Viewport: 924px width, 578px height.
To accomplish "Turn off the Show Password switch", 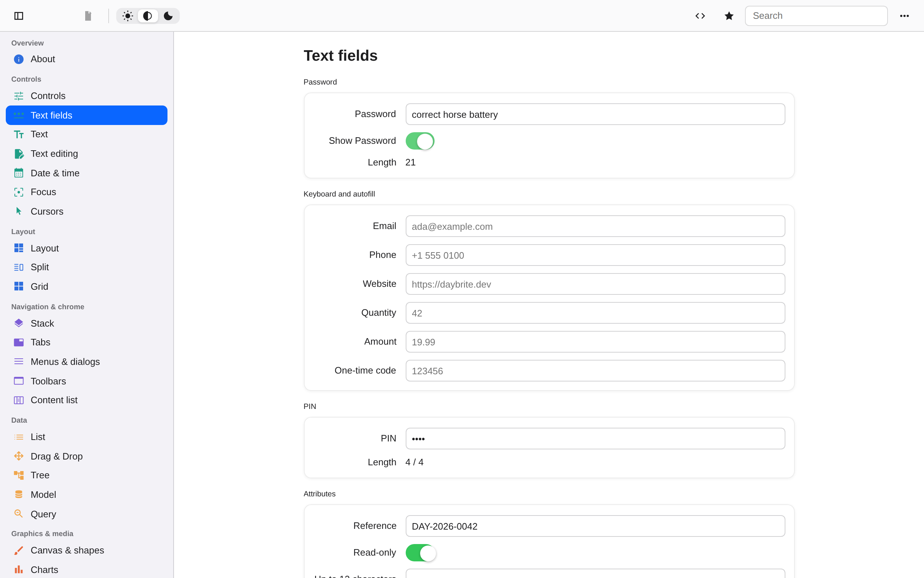I will pyautogui.click(x=420, y=141).
